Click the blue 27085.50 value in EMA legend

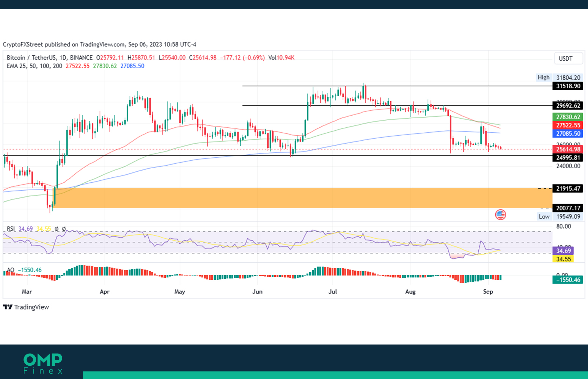[x=132, y=66]
